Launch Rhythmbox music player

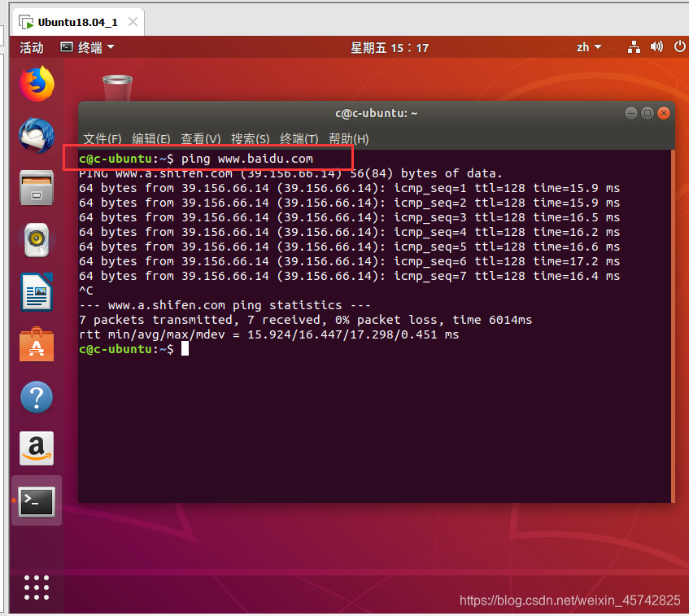[35, 241]
